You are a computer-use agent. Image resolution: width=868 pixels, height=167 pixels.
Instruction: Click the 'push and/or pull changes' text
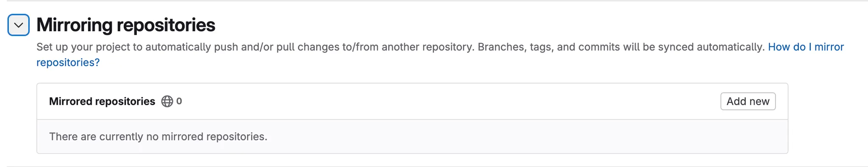tap(276, 47)
